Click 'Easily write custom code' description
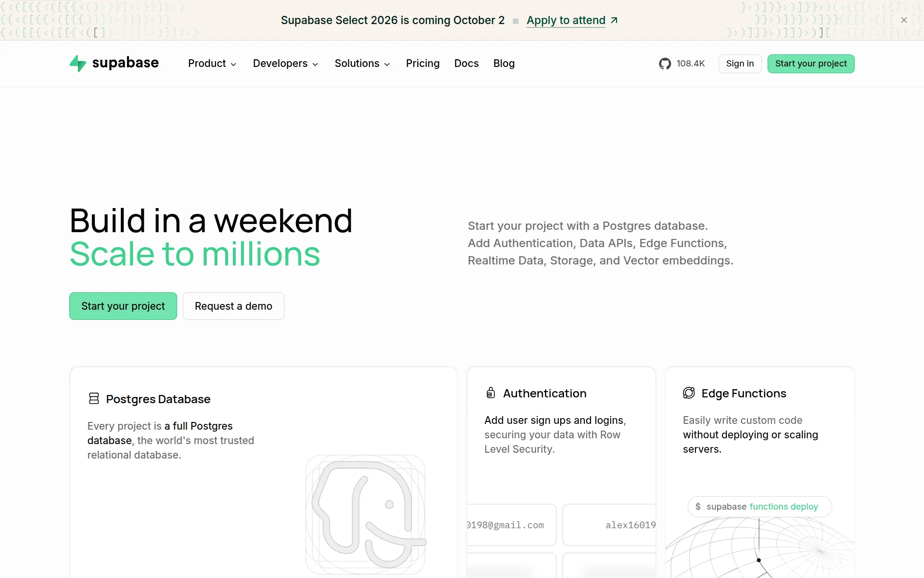924x578 pixels. coord(750,434)
